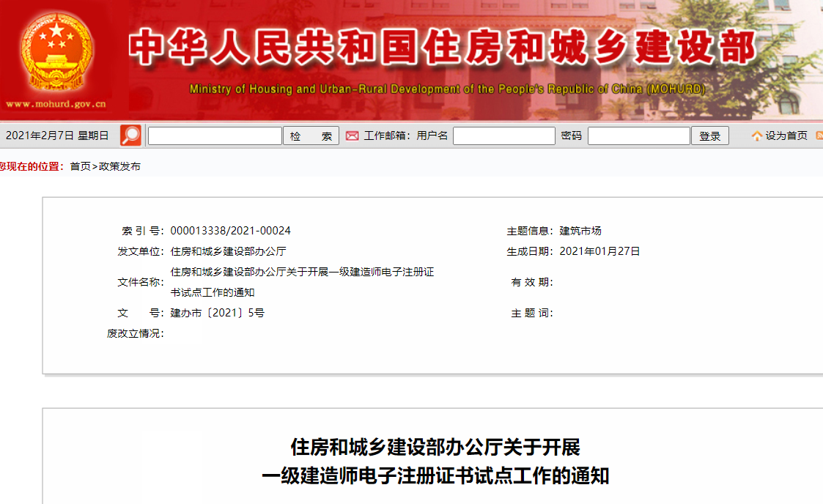Click into the 用户名 username field
The width and height of the screenshot is (823, 504).
(503, 136)
